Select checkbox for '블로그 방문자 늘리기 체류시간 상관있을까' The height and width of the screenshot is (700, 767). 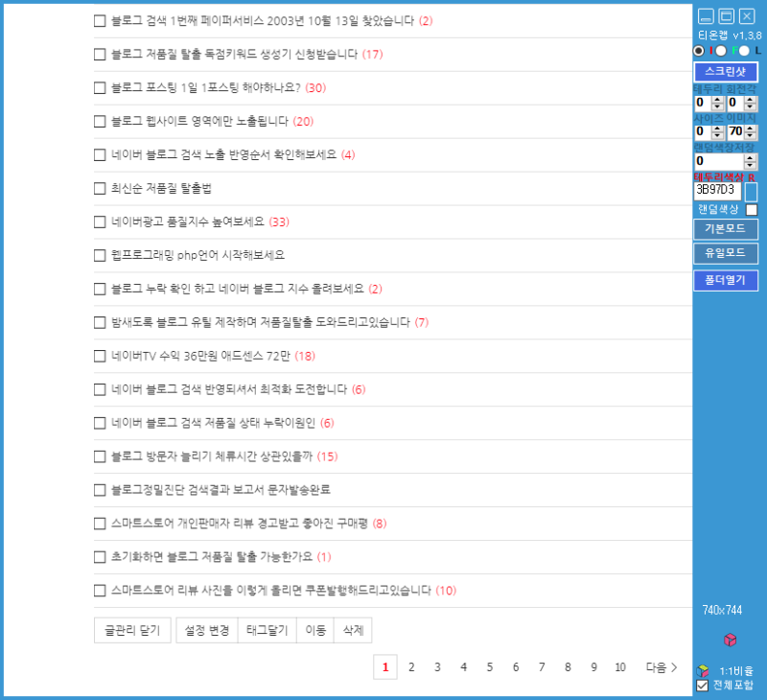100,456
